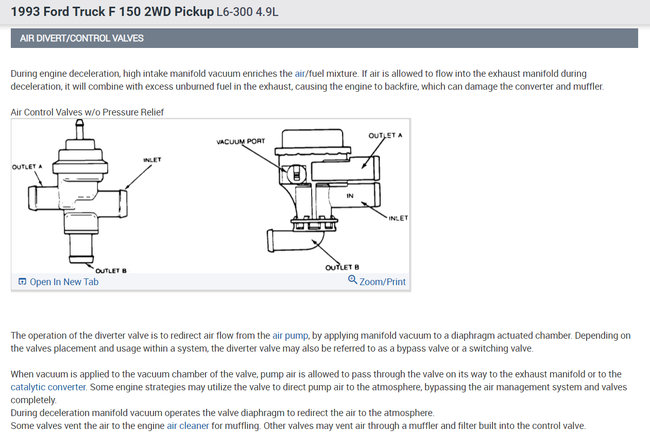Screen dimensions: 650x447
Task: Follow the 'air' link in first paragraph
Action: 299,74
